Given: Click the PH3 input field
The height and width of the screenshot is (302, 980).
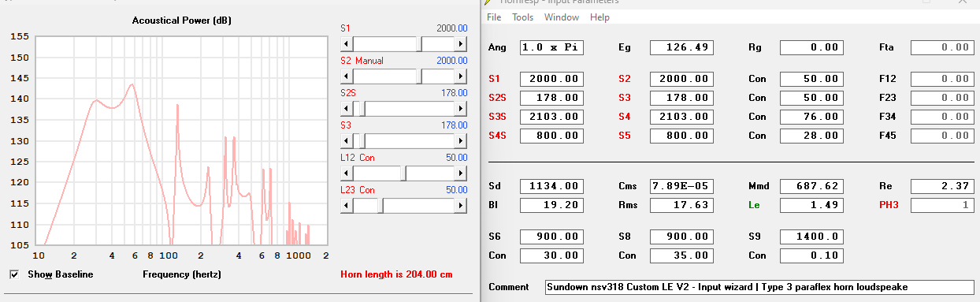Looking at the screenshot, I should tap(942, 205).
